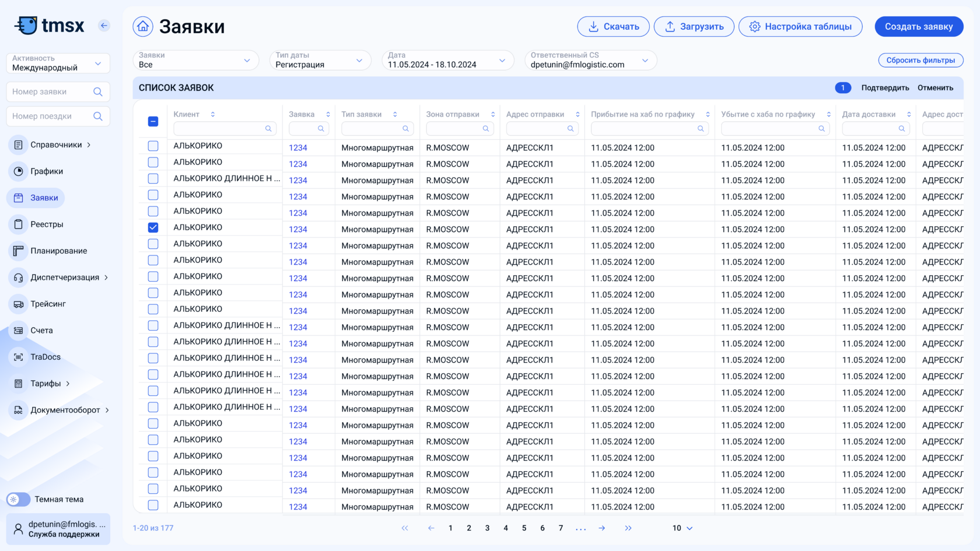Open the Ответственный CS dropdown
The image size is (980, 551).
[590, 60]
